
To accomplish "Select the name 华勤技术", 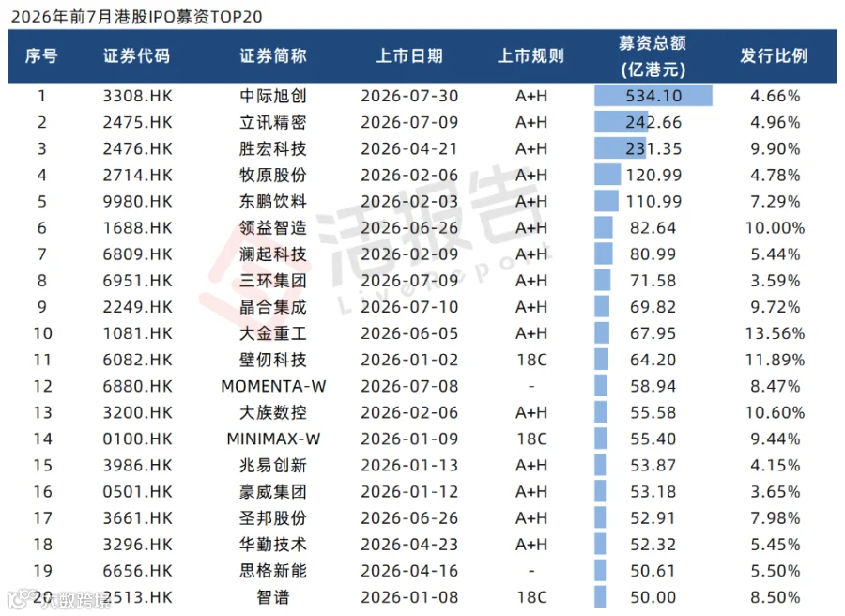I will click(x=273, y=545).
